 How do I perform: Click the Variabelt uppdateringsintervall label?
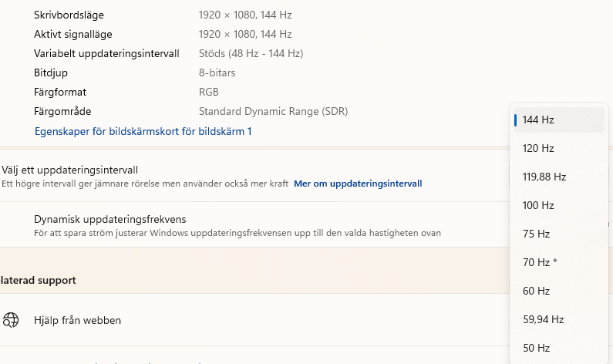[106, 53]
